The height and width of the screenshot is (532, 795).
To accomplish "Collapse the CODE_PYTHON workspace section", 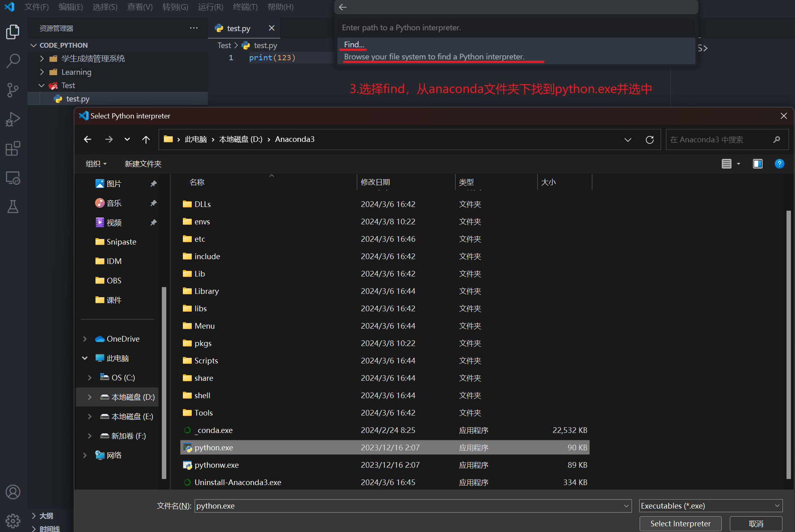I will [x=34, y=45].
